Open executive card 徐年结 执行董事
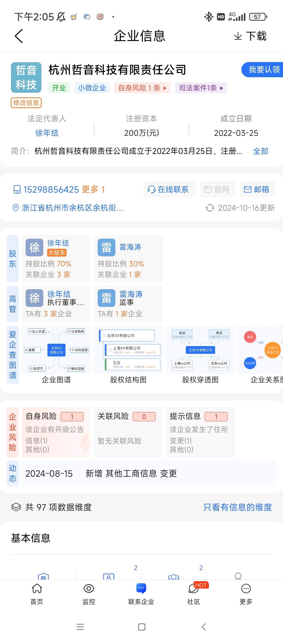283x644 pixels. tap(56, 304)
